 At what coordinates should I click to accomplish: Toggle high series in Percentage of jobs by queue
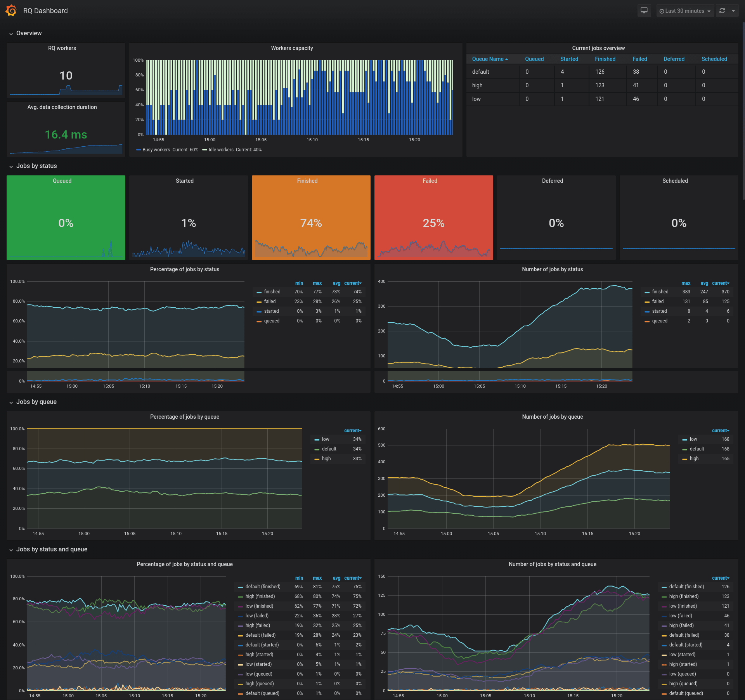click(326, 459)
